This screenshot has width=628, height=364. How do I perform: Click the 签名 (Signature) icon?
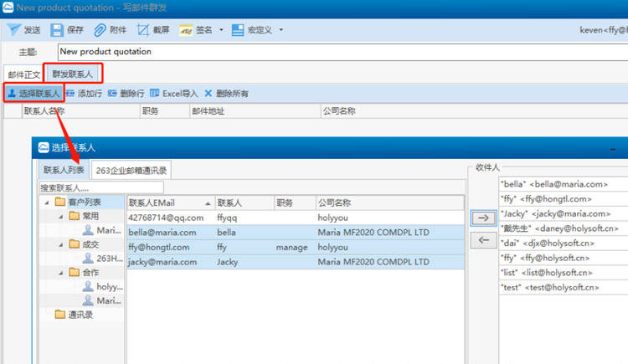coord(186,30)
